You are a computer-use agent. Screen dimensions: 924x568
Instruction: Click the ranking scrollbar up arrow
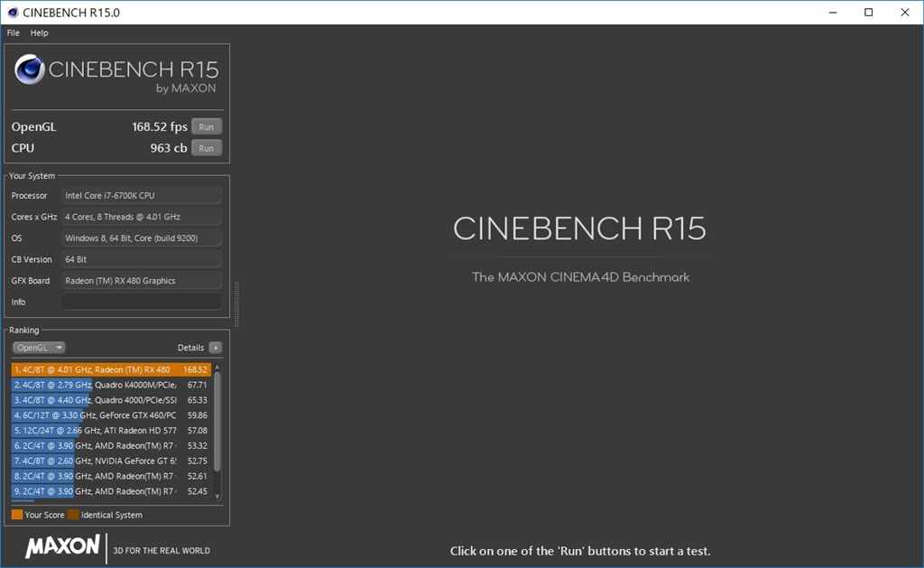pos(217,366)
